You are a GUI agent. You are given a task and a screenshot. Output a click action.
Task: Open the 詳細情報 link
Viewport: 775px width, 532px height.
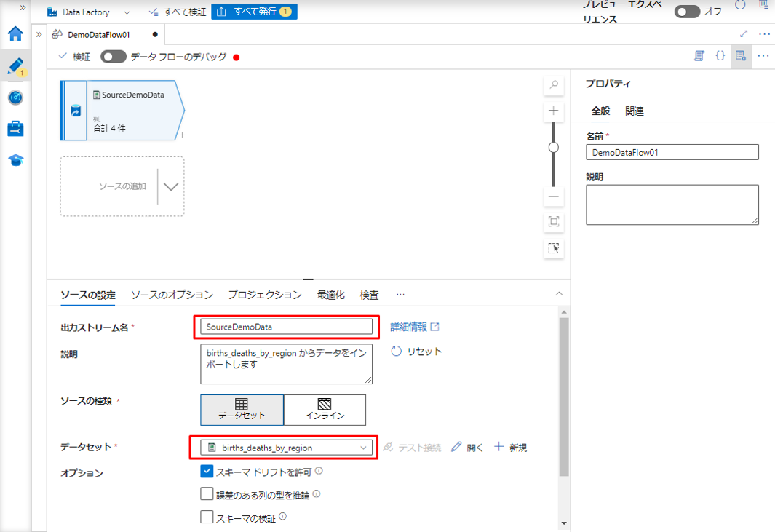pyautogui.click(x=415, y=327)
